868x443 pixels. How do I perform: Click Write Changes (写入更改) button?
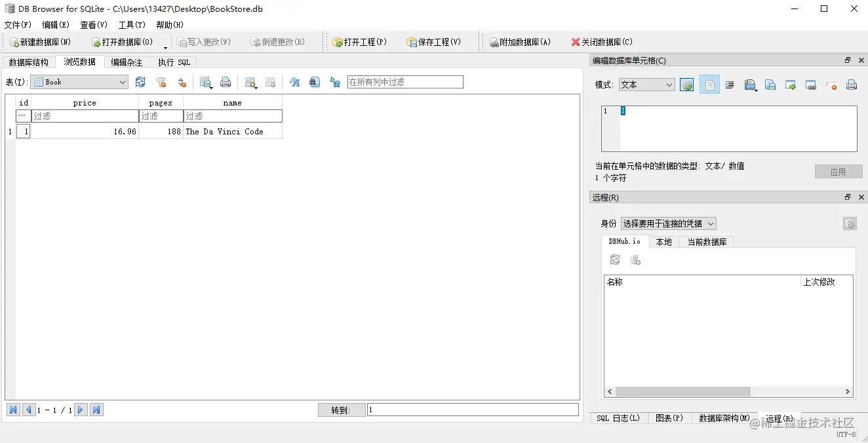coord(204,42)
